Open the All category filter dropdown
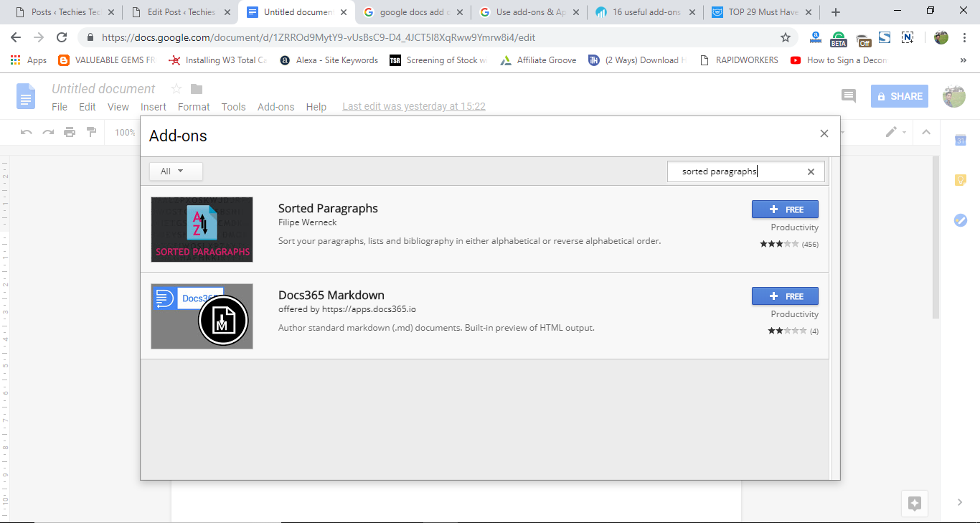 [x=176, y=171]
